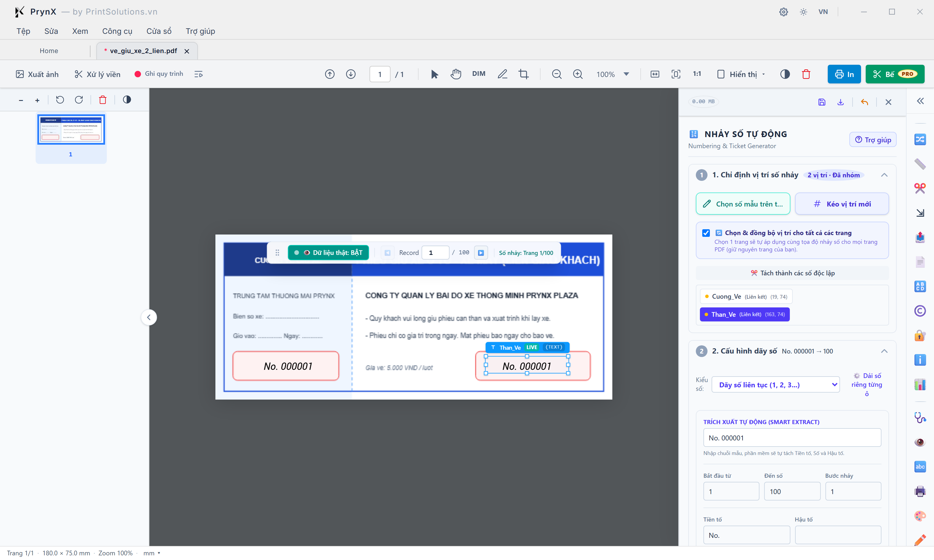The height and width of the screenshot is (560, 934).
Task: Click the undo arrow in numbering panel
Action: click(x=865, y=102)
